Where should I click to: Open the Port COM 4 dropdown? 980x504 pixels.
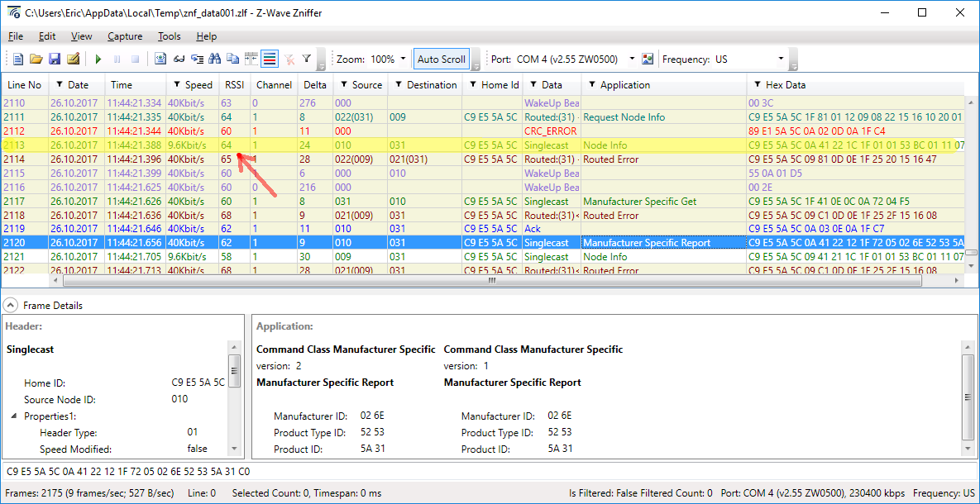632,59
